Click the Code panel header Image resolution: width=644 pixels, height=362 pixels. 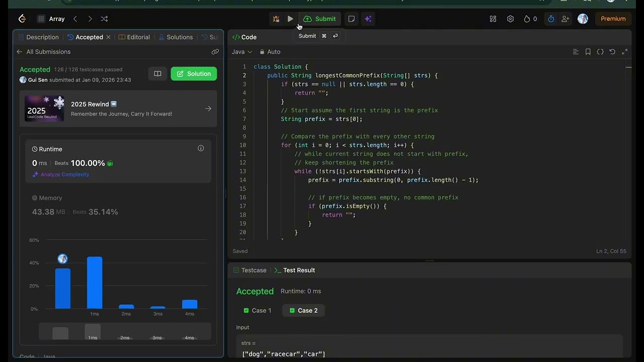tap(245, 37)
